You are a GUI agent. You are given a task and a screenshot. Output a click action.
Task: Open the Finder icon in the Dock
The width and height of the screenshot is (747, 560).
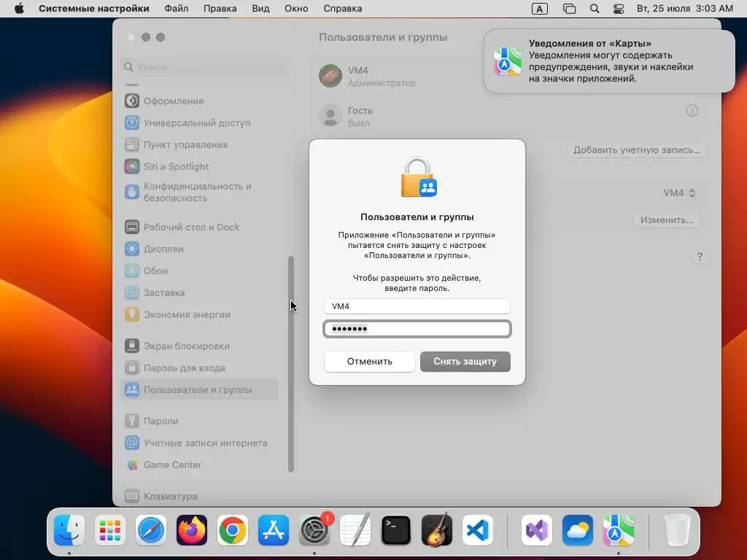click(x=69, y=530)
